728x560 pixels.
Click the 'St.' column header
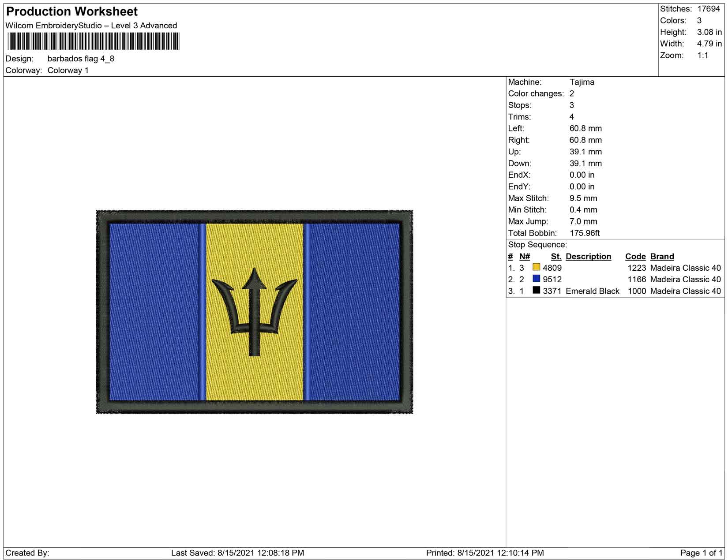pyautogui.click(x=556, y=257)
